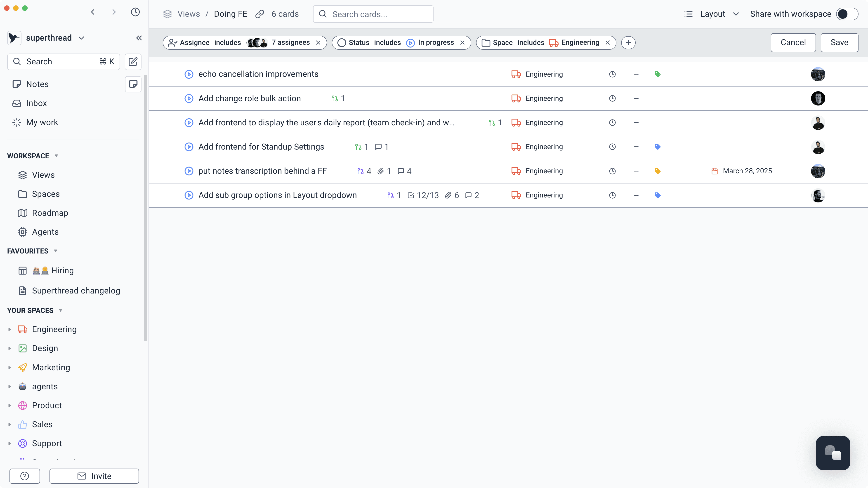Click Views breadcrumb link
The width and height of the screenshot is (868, 488).
click(x=188, y=14)
